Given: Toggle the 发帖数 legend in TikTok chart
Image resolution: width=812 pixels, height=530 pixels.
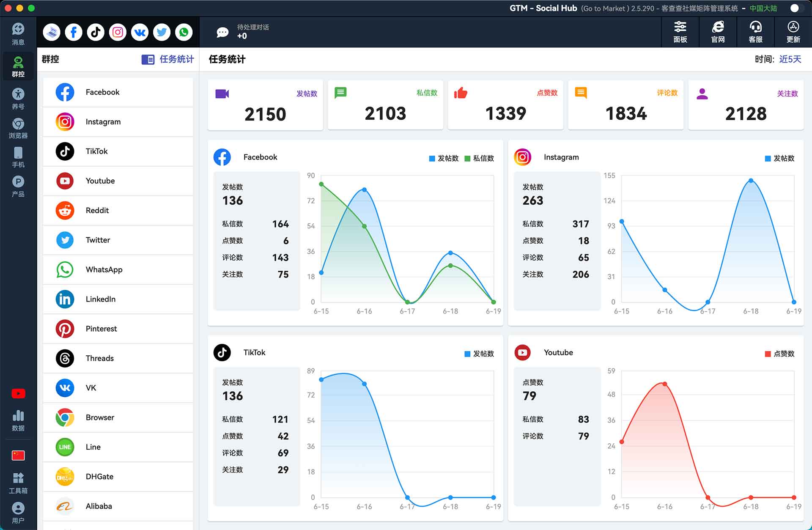Looking at the screenshot, I should click(x=479, y=354).
